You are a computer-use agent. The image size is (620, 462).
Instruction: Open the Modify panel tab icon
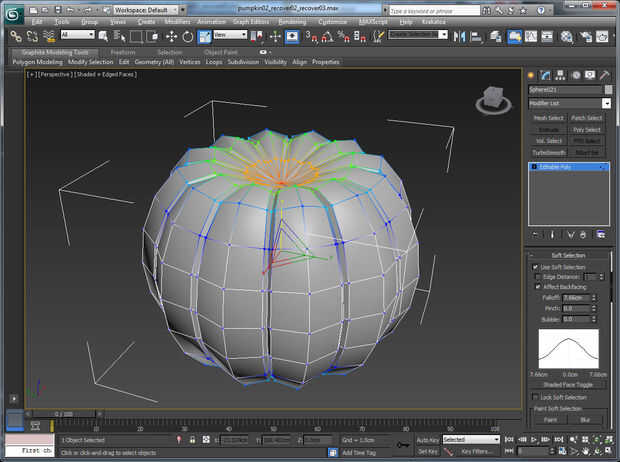tap(546, 75)
